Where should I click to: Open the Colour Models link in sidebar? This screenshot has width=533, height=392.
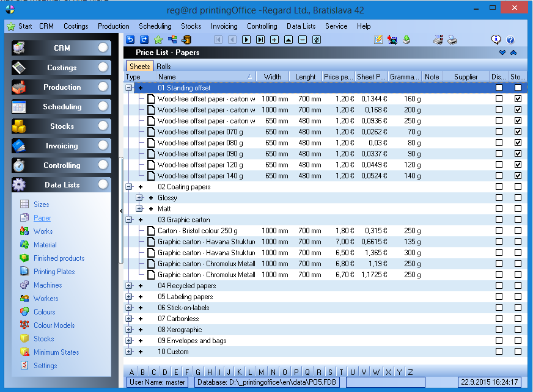(x=54, y=325)
